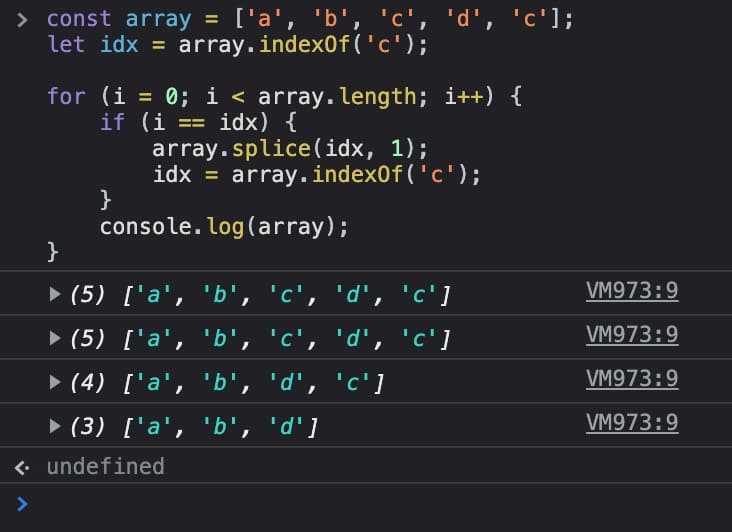Expand the second logged array of 5 items

point(55,338)
